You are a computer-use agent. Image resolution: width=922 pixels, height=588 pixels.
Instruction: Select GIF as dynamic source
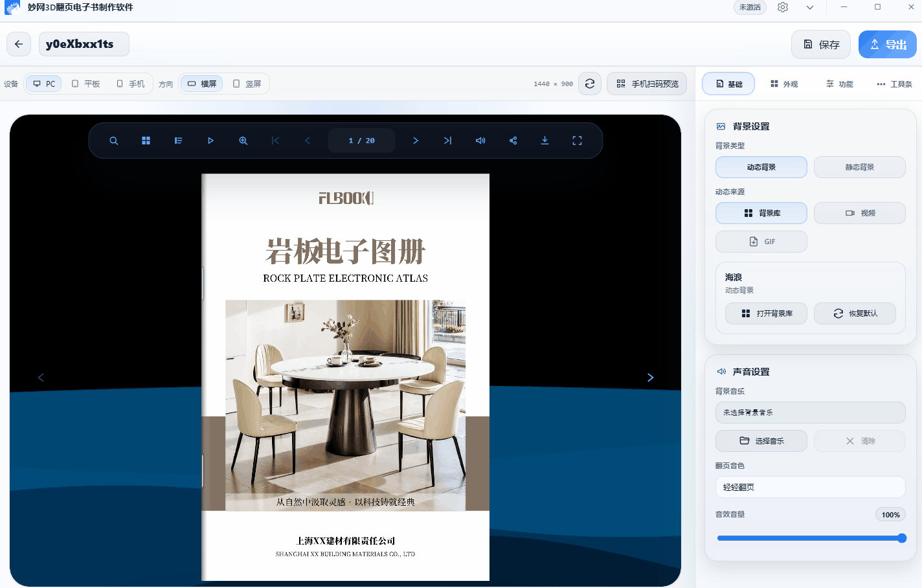click(x=761, y=242)
